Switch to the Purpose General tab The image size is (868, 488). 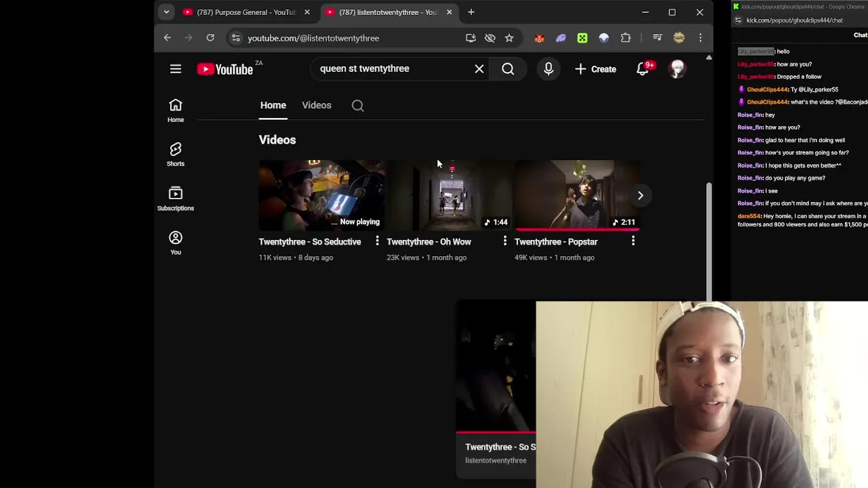246,12
